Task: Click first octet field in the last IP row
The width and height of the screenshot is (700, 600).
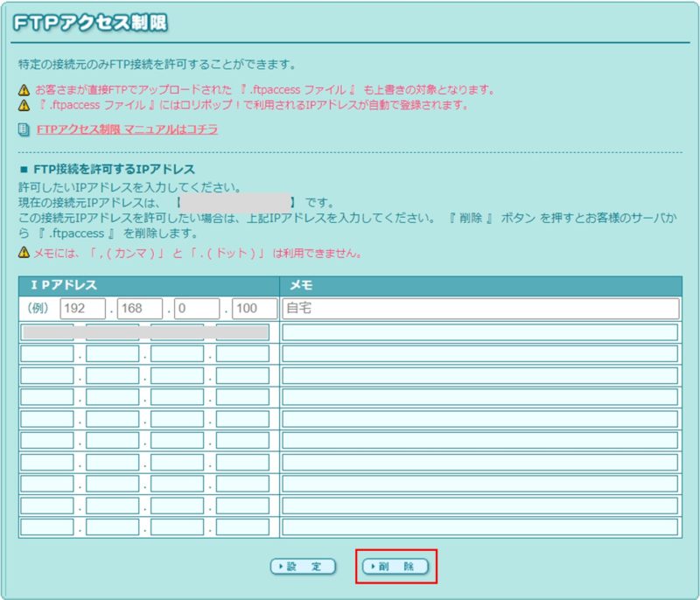Action: [47, 527]
